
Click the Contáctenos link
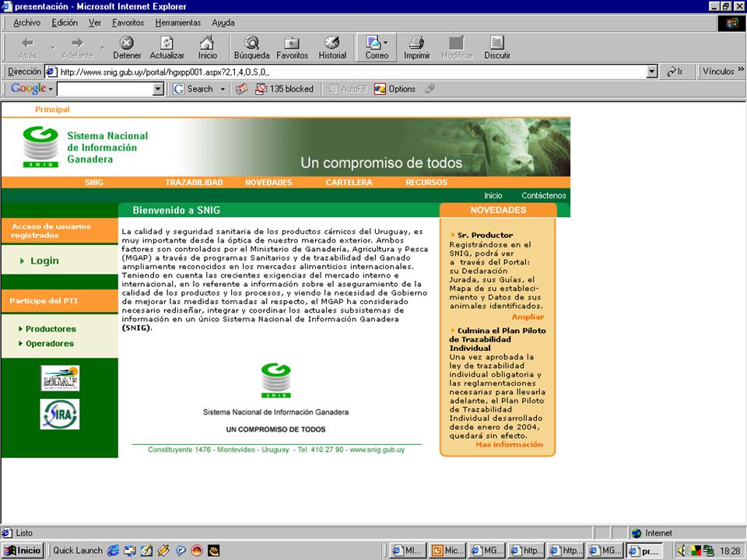tap(544, 196)
